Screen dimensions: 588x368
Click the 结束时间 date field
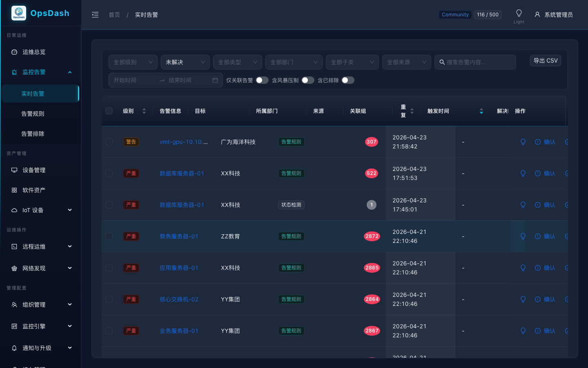click(x=188, y=80)
